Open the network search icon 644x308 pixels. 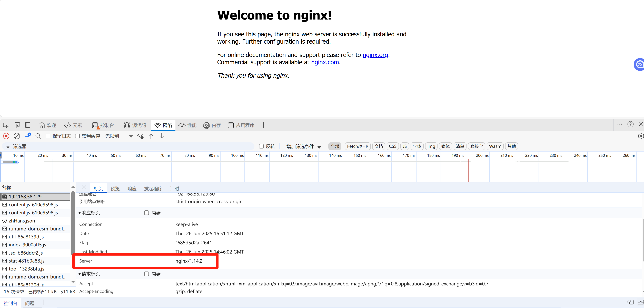pyautogui.click(x=38, y=136)
